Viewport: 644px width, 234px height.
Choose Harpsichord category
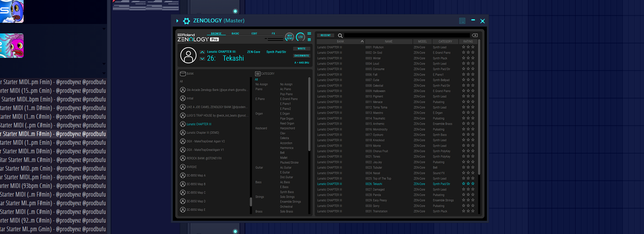(x=288, y=128)
